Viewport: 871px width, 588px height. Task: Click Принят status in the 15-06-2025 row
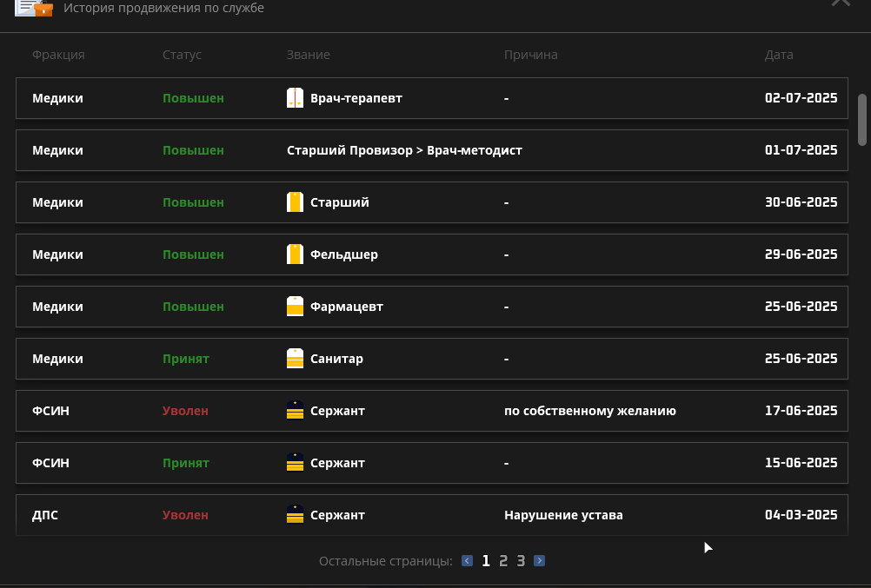point(185,464)
